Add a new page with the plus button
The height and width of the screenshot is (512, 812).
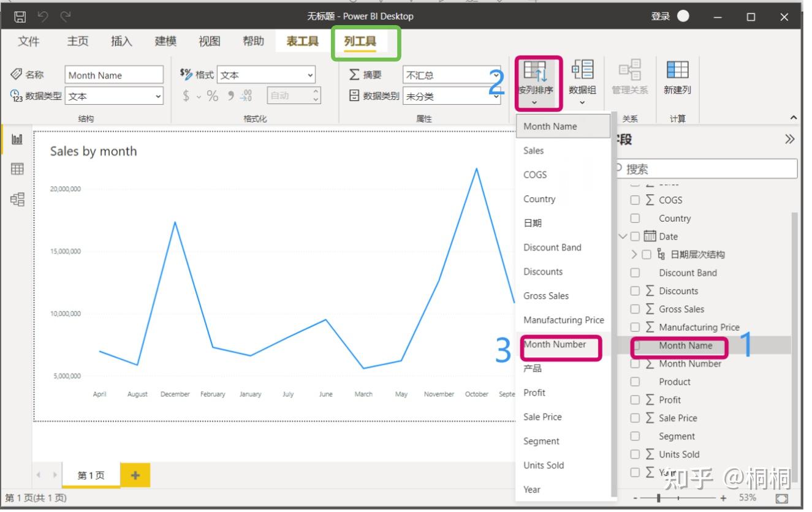pos(135,474)
